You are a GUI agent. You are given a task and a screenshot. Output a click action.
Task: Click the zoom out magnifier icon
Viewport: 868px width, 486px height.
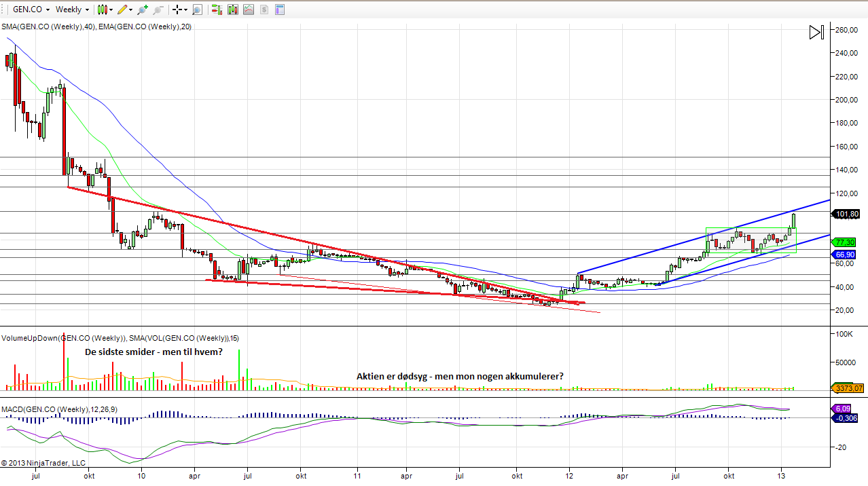point(158,10)
